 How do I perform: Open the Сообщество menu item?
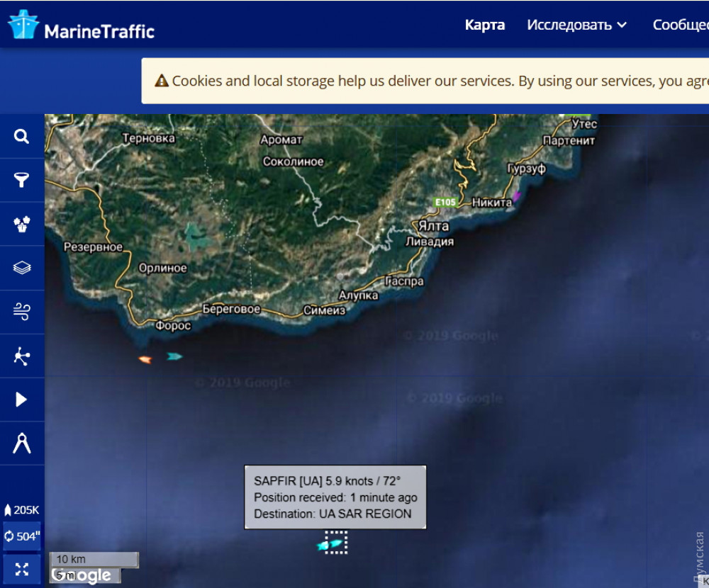point(681,25)
